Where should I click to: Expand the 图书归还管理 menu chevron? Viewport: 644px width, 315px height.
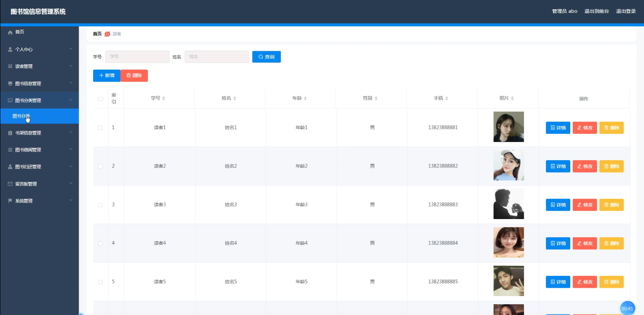pos(71,166)
